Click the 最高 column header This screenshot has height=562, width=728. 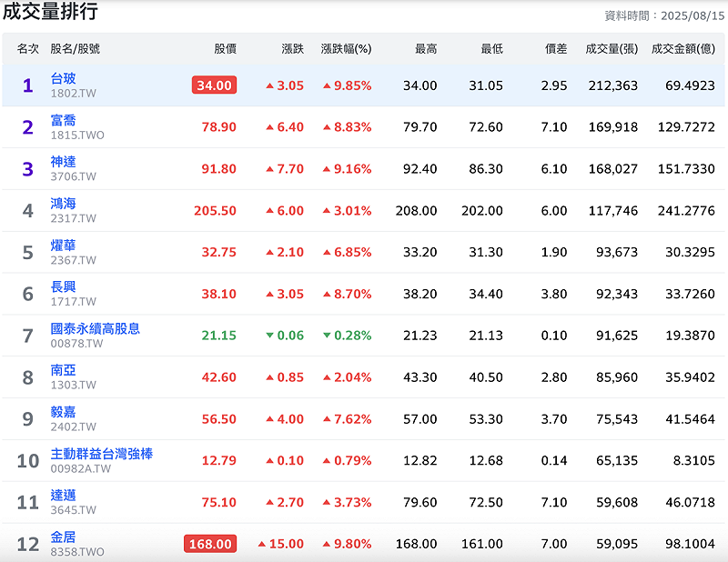click(426, 49)
